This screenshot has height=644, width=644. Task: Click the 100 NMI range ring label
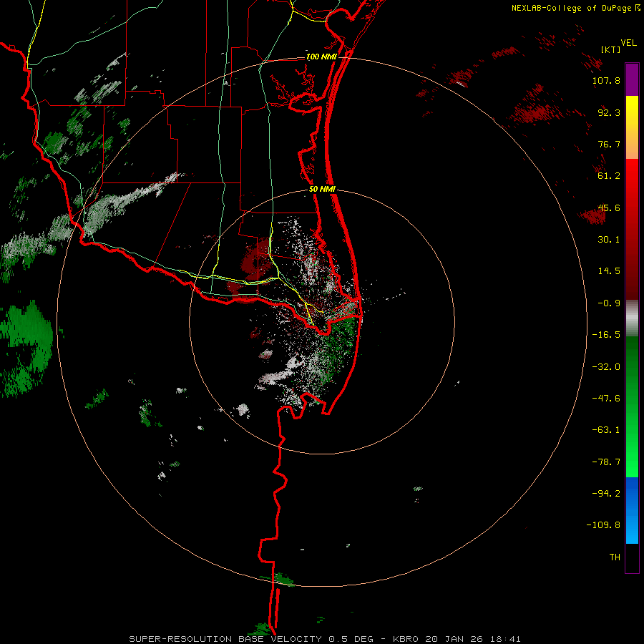point(321,57)
